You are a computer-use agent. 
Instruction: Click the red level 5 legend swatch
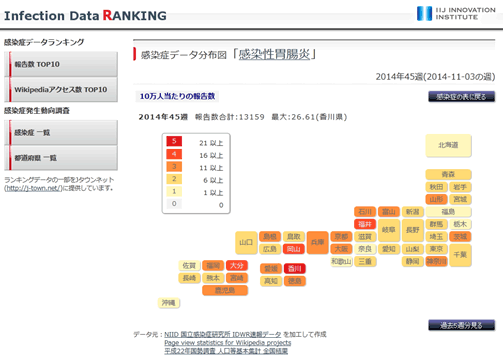pos(174,141)
